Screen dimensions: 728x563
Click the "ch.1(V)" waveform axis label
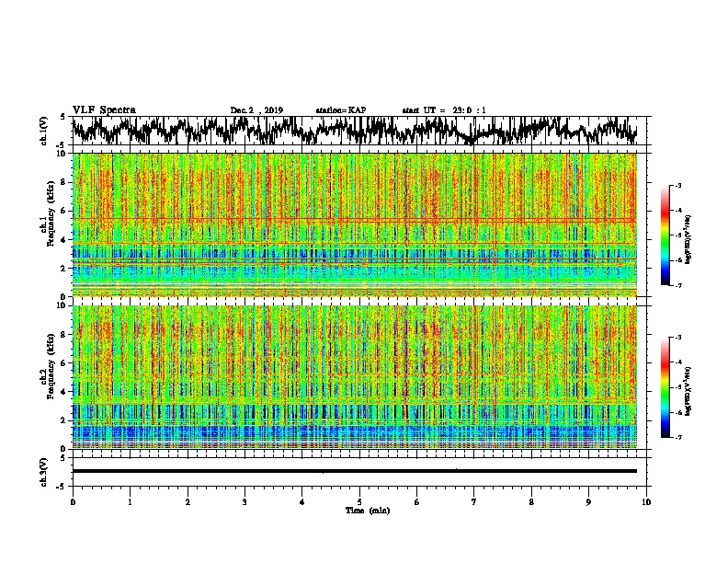point(43,131)
